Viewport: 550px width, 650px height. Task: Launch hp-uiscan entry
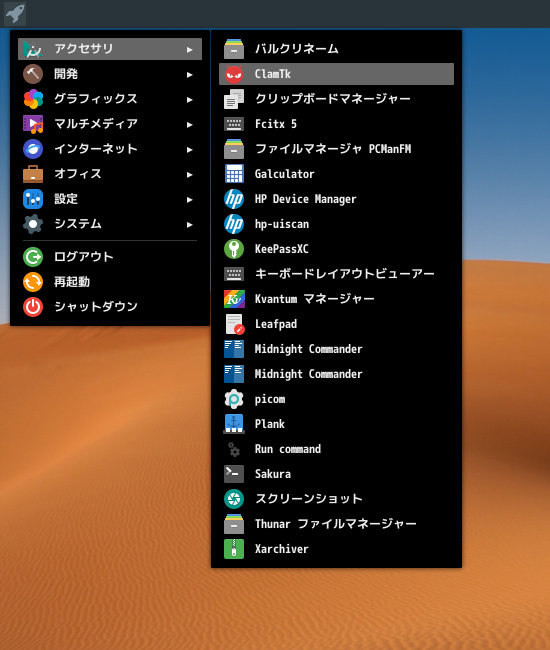click(x=336, y=224)
